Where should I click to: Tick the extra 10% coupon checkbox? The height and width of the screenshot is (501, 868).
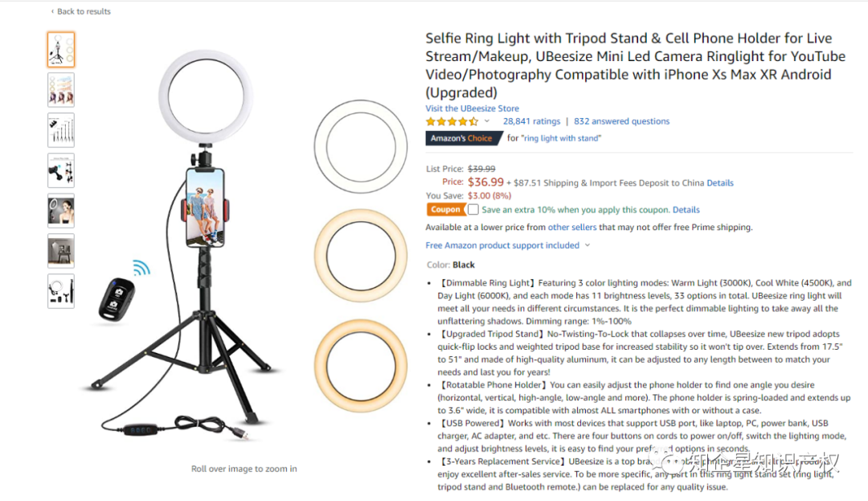coord(473,210)
